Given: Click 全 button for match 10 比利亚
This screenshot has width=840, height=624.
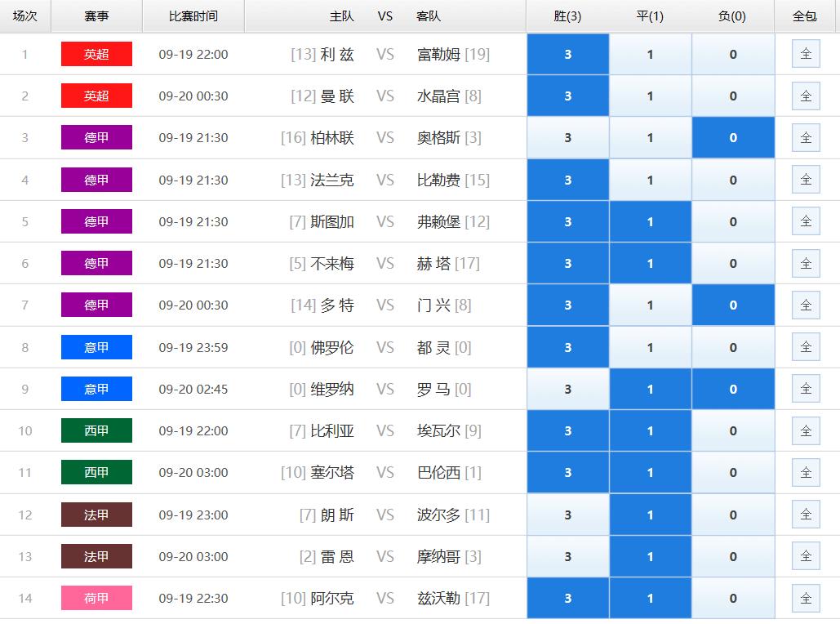Looking at the screenshot, I should 806,430.
